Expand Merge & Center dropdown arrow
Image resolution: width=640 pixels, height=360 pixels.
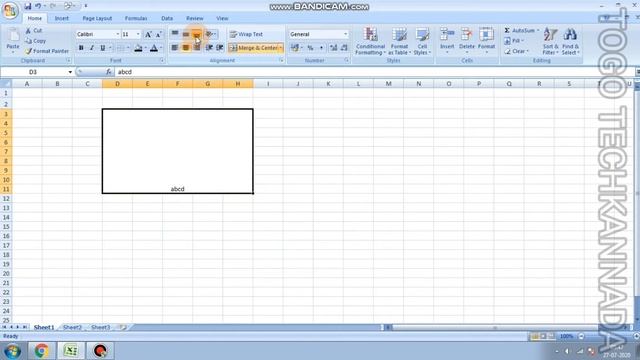(x=281, y=48)
